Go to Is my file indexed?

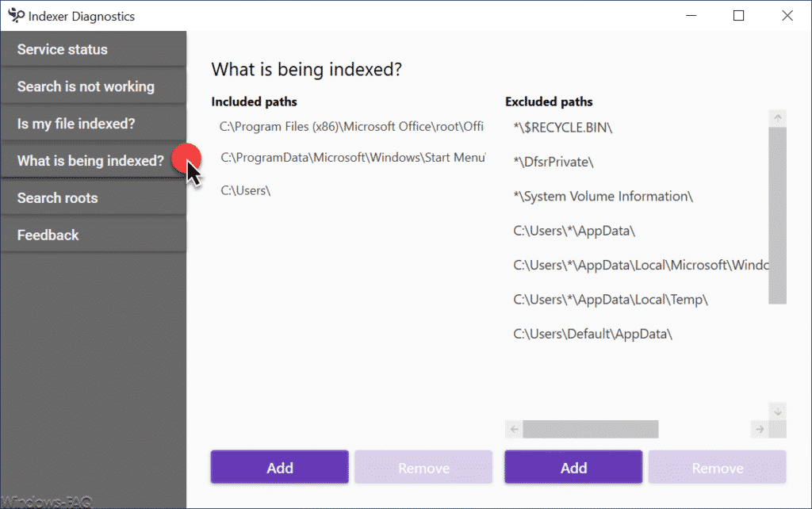click(x=94, y=124)
